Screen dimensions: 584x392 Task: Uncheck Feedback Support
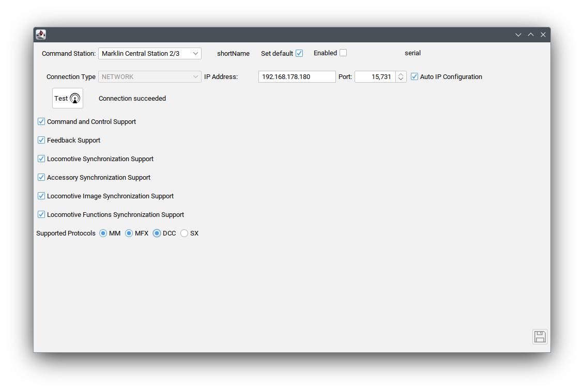[x=41, y=140]
